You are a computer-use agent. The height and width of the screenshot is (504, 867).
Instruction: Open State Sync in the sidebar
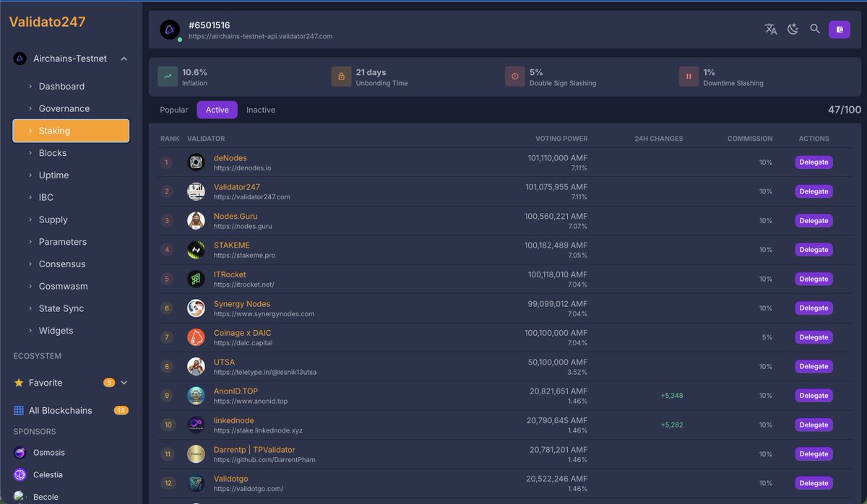pos(71,308)
